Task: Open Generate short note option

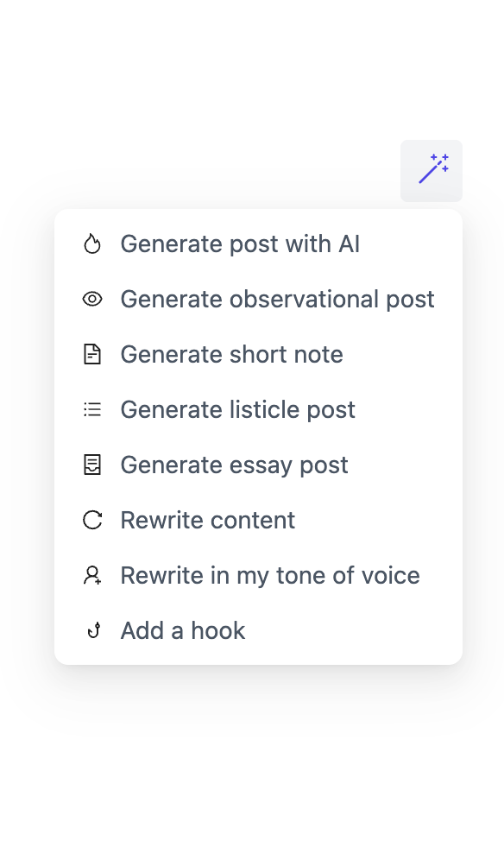Action: [231, 354]
